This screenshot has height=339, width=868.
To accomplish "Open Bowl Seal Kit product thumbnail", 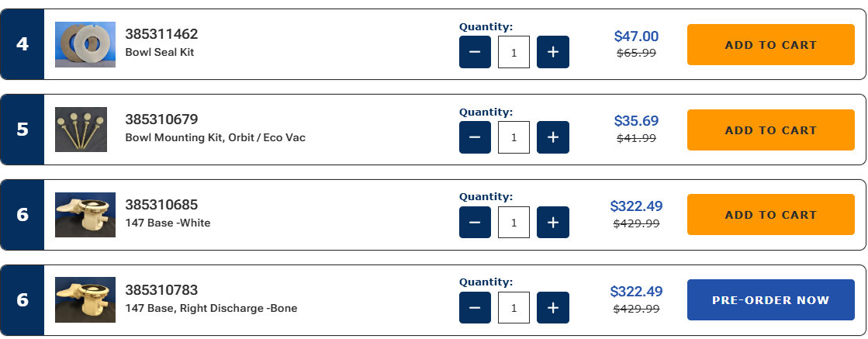I will coord(85,44).
